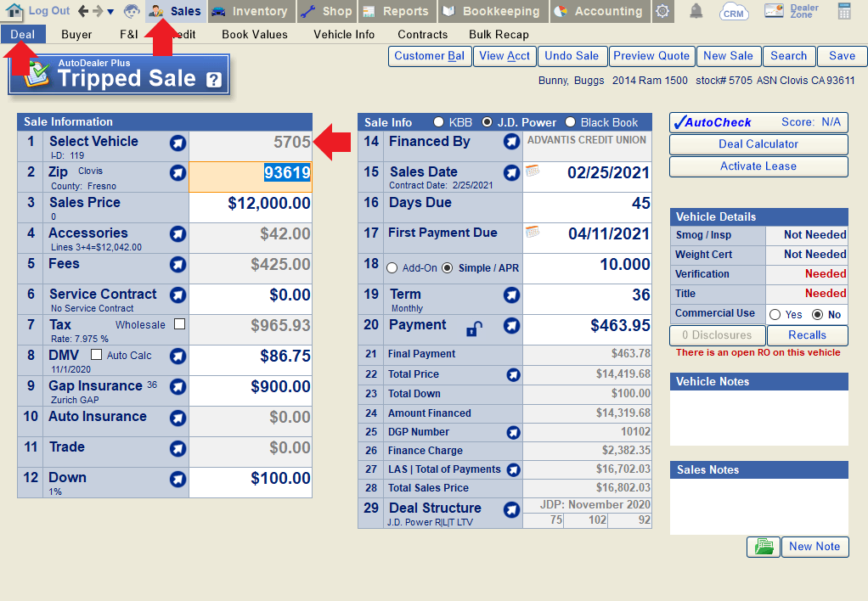Click the Undo Sale button
868x601 pixels.
coord(572,56)
